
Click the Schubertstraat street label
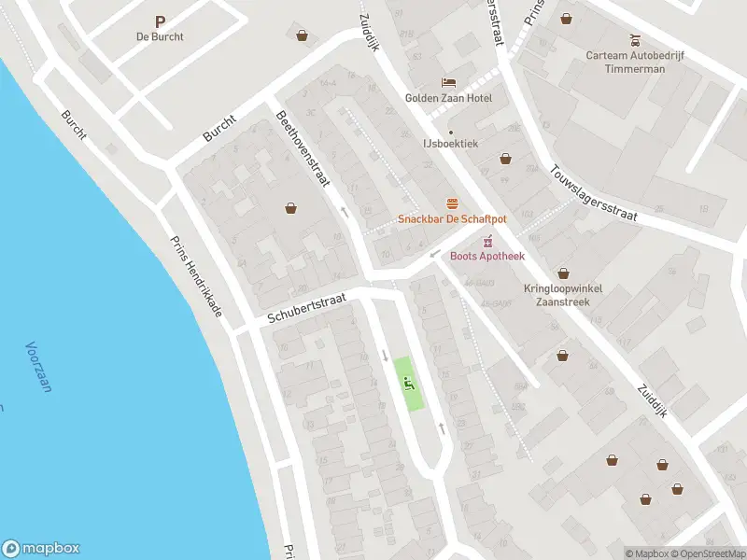(x=306, y=309)
